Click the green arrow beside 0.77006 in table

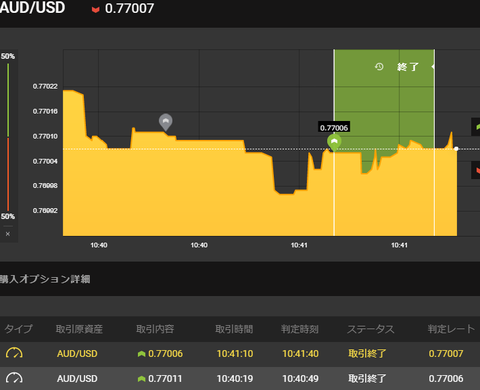[141, 354]
